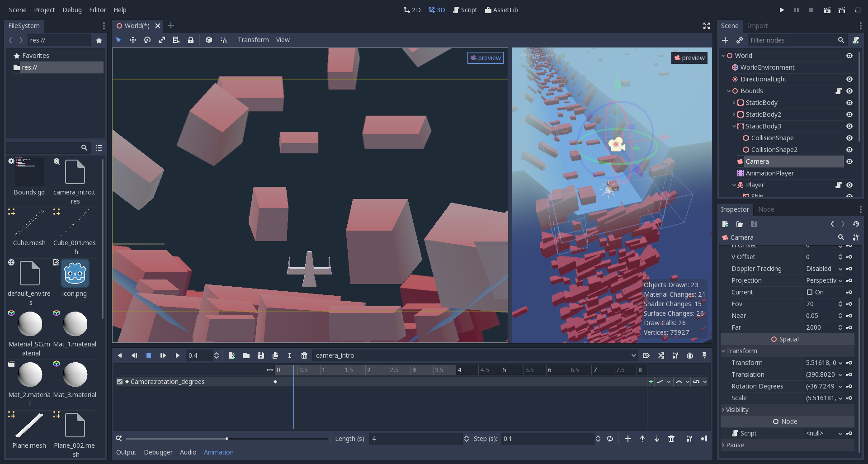Image resolution: width=868 pixels, height=464 pixels.
Task: Toggle visibility of the Camera node
Action: coord(849,161)
